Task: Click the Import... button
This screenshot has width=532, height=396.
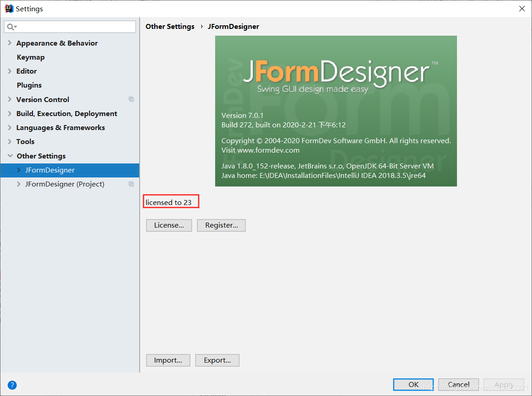Action: [168, 360]
